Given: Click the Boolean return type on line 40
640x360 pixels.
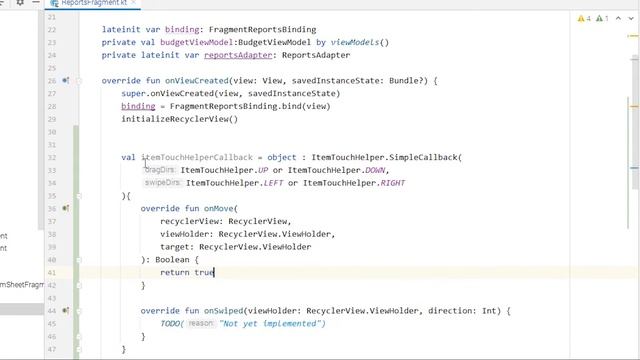Looking at the screenshot, I should [172, 260].
